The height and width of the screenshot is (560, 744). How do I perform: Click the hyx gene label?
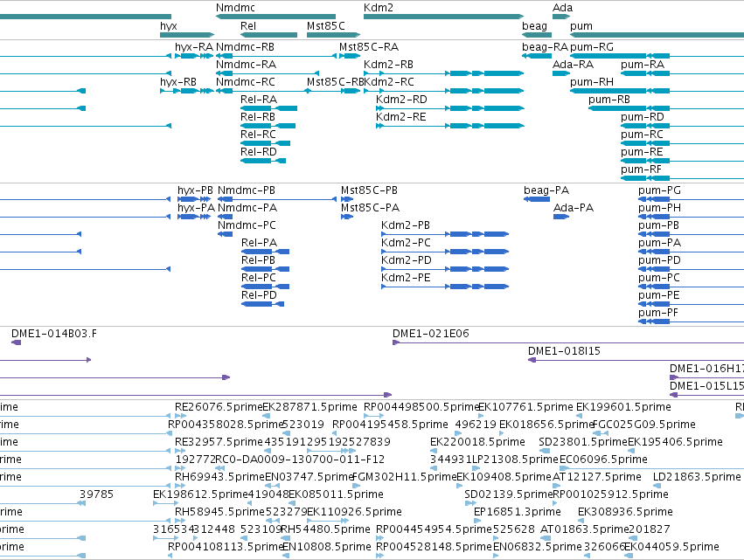[169, 26]
